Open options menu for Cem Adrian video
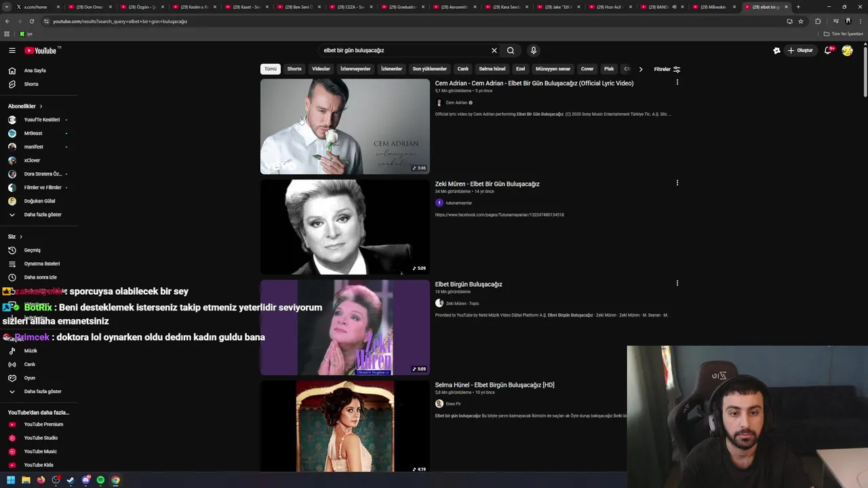This screenshot has width=868, height=488. [677, 83]
